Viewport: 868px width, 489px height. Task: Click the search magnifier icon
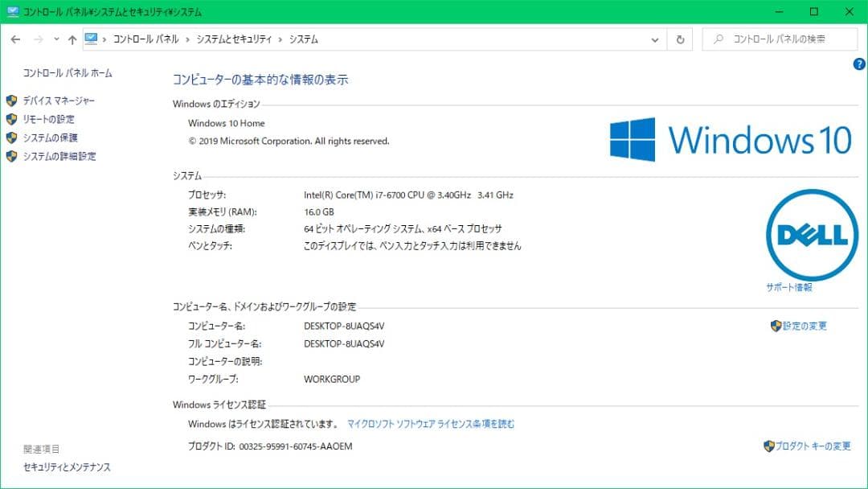[718, 39]
